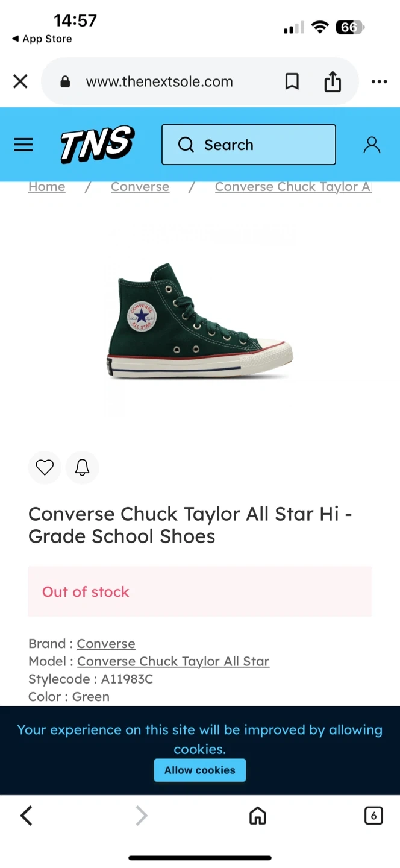
Task: Open Converse Chuck Taylor All Star model link
Action: (x=173, y=661)
